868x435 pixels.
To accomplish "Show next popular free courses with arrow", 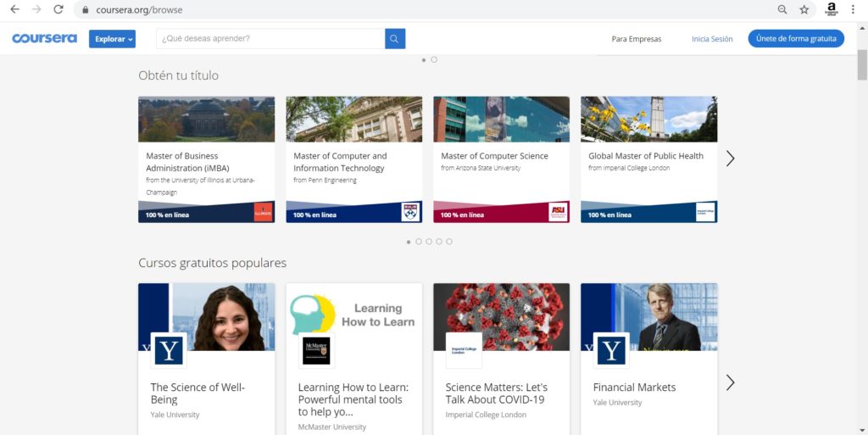I will [x=730, y=382].
